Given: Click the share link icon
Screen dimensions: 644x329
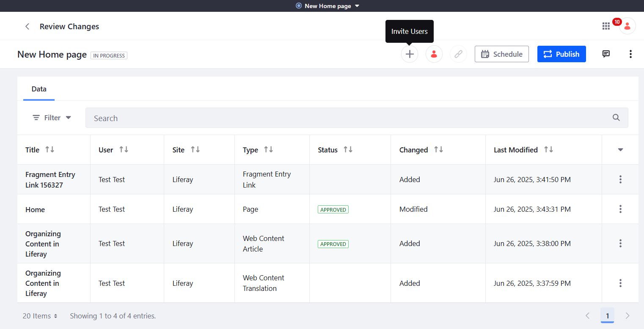Looking at the screenshot, I should [x=459, y=54].
